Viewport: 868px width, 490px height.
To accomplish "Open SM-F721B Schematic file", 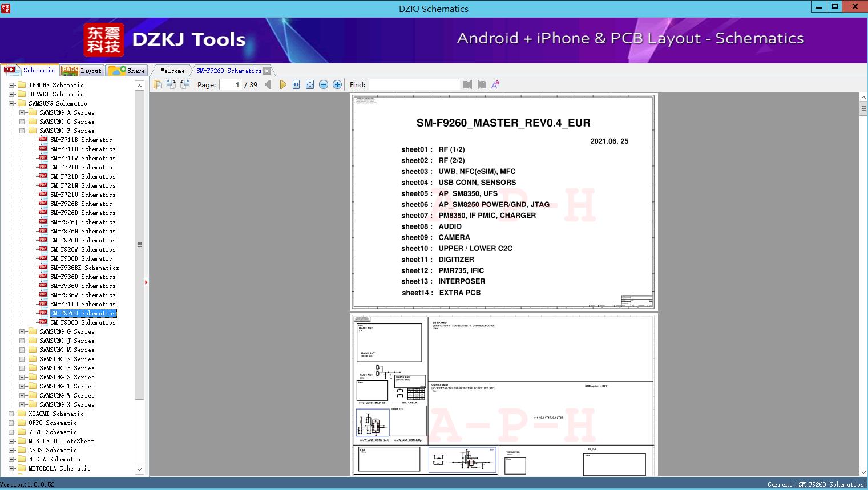I will pos(81,167).
